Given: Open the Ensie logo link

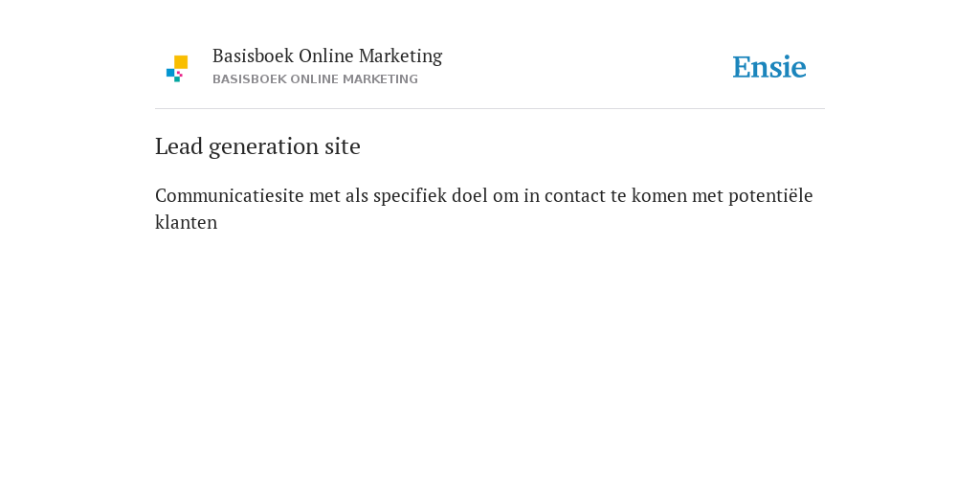Looking at the screenshot, I should tap(769, 67).
